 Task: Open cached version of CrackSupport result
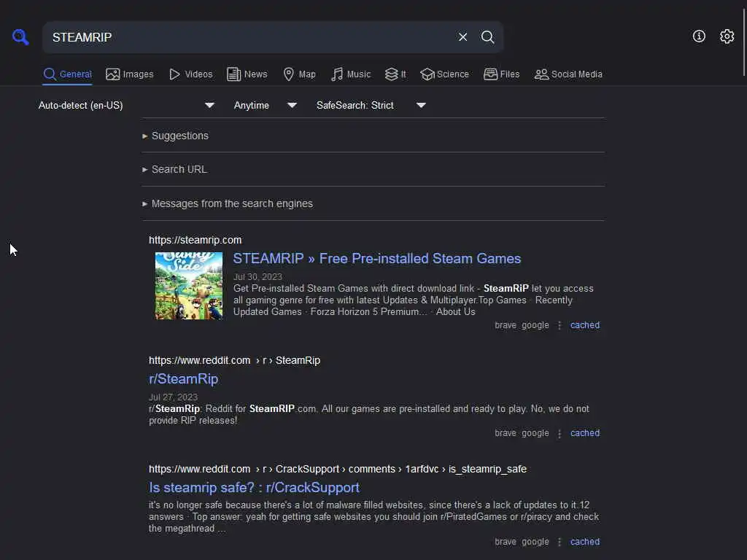click(x=585, y=542)
